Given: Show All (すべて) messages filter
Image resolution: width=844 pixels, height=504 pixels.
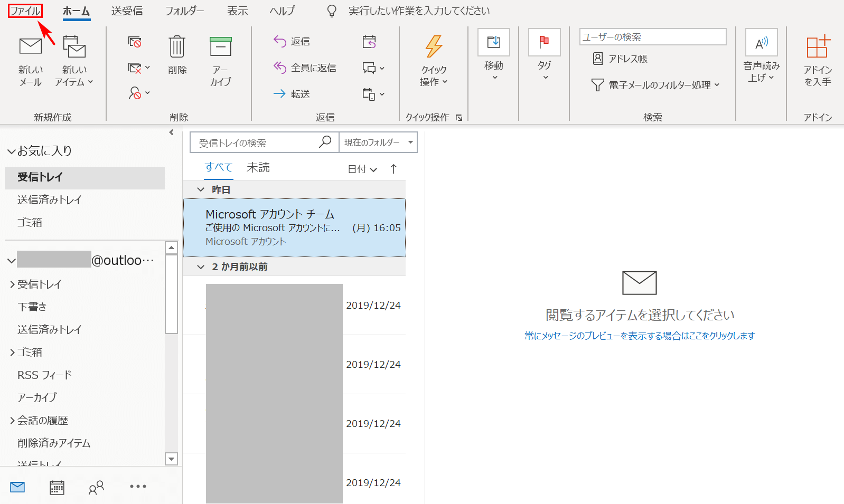Looking at the screenshot, I should tap(219, 167).
